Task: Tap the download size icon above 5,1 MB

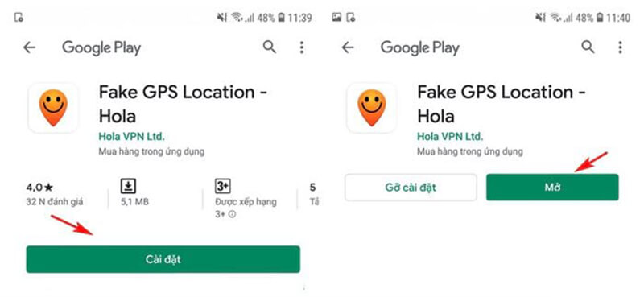Action: [x=128, y=187]
